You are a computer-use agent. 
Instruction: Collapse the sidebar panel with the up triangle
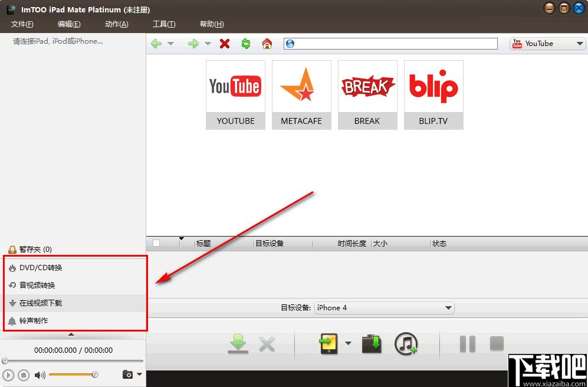pyautogui.click(x=71, y=334)
